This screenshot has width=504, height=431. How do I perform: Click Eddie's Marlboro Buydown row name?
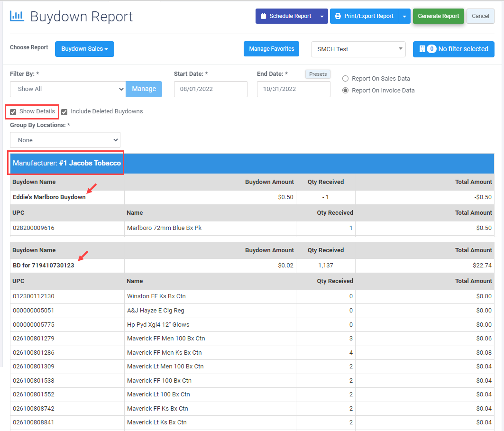pos(49,197)
